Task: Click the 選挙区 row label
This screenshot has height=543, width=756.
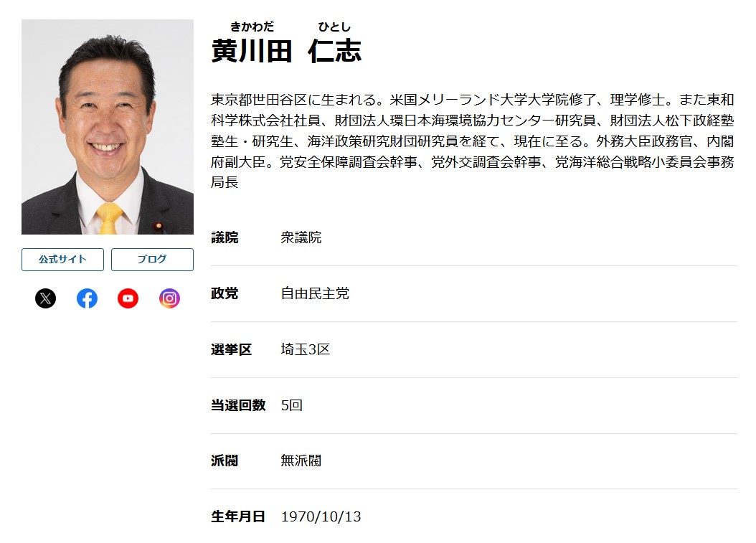Action: 231,350
